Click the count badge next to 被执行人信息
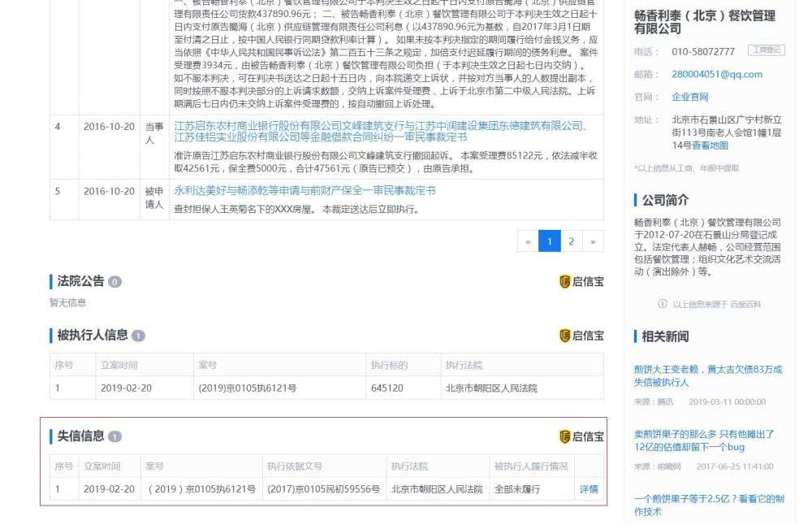This screenshot has height=525, width=812. pyautogui.click(x=138, y=336)
